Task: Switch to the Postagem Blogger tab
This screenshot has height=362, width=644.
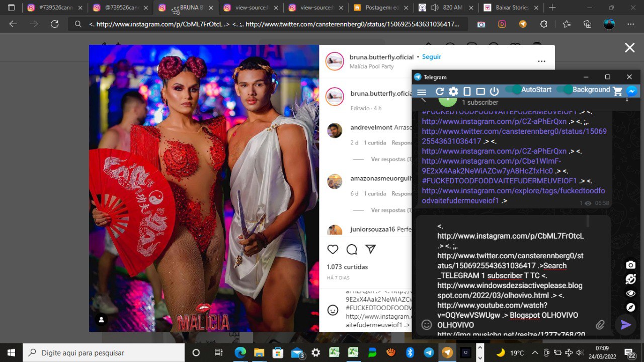Action: point(381,8)
